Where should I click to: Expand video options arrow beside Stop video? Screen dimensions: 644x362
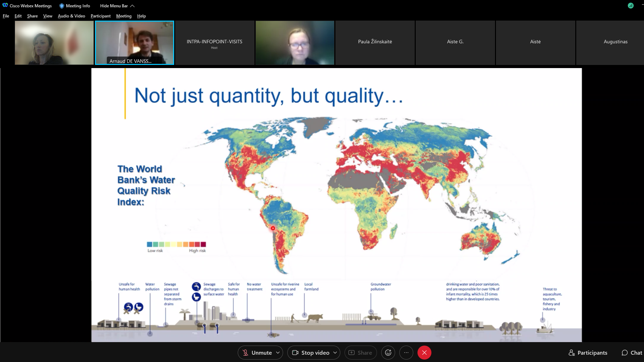(x=335, y=353)
